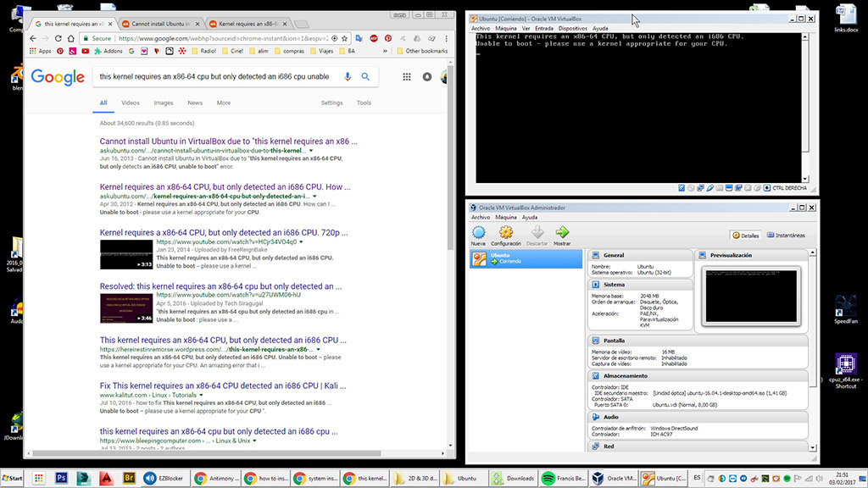Click the Mostrar green arrow icon
This screenshot has width=868, height=488.
(562, 232)
